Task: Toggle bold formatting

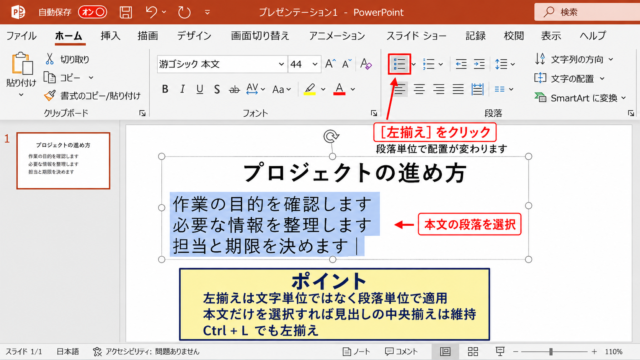Action: pyautogui.click(x=165, y=89)
